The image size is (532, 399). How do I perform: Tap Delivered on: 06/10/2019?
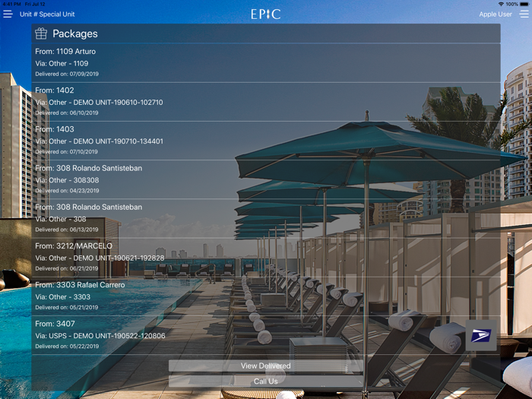click(67, 113)
